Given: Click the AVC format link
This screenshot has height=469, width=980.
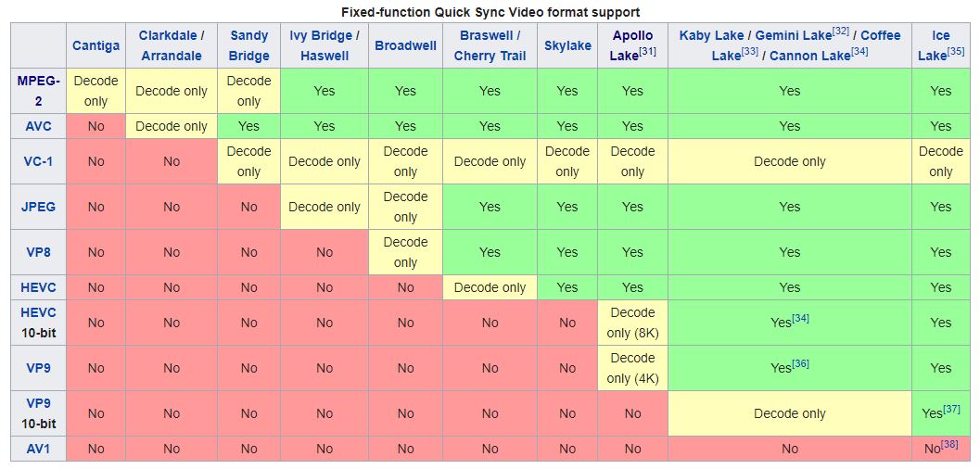Looking at the screenshot, I should pos(39,126).
